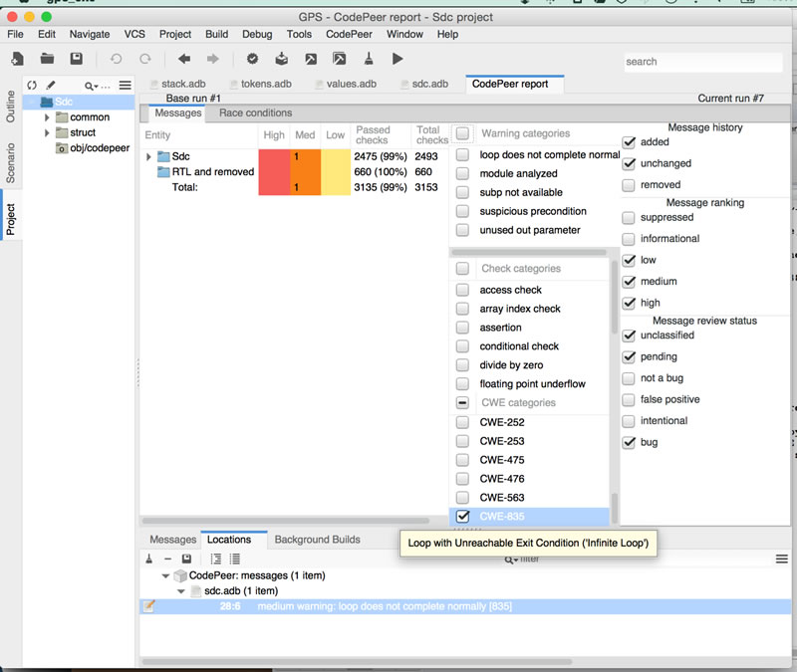Toggle all CWE categories header checkbox
This screenshot has width=797, height=672.
pos(462,403)
